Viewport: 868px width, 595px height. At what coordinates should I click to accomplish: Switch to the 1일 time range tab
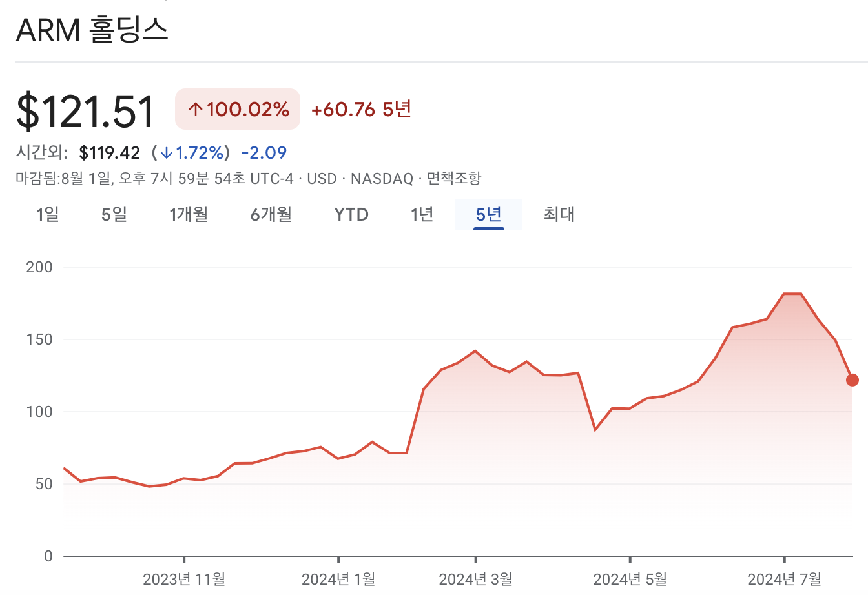pos(47,214)
